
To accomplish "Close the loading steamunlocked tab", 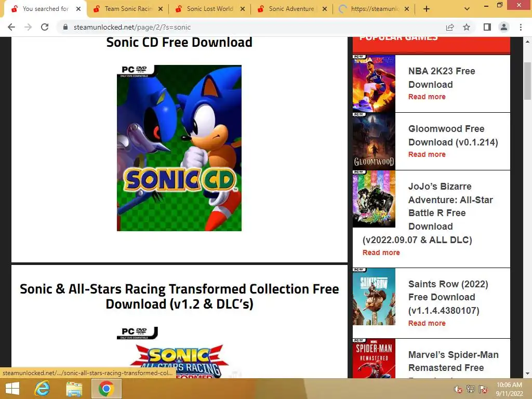I will pyautogui.click(x=407, y=9).
